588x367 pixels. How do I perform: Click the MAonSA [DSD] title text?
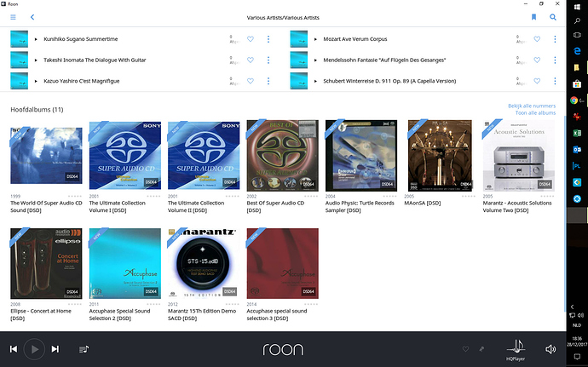coord(422,204)
